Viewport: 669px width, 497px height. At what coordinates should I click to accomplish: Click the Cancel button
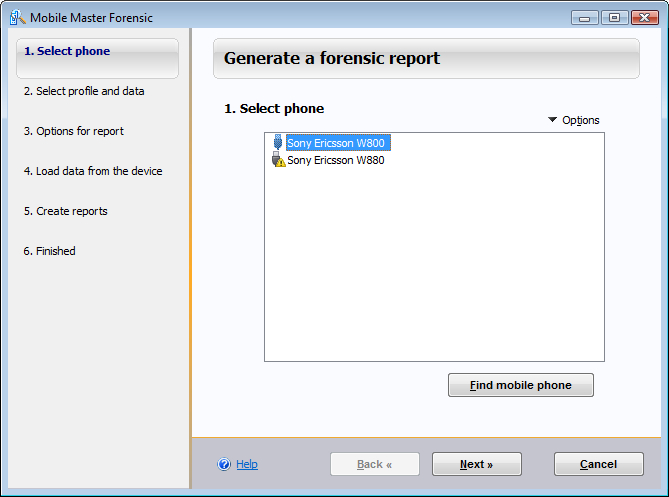point(598,464)
